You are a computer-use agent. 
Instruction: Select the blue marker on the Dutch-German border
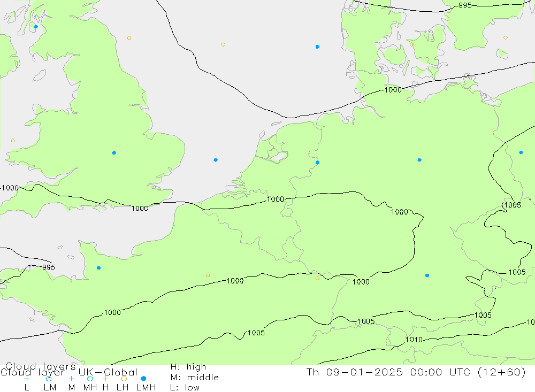(317, 163)
